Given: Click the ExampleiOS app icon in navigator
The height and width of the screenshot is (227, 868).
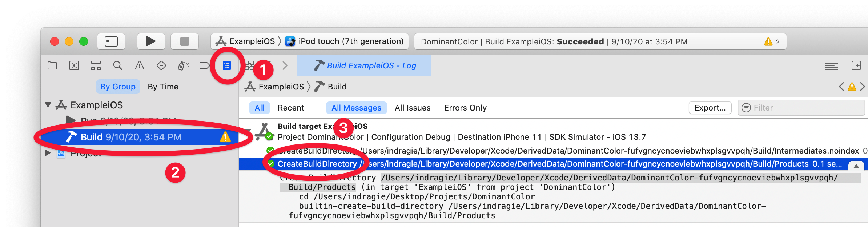Looking at the screenshot, I should 61,105.
